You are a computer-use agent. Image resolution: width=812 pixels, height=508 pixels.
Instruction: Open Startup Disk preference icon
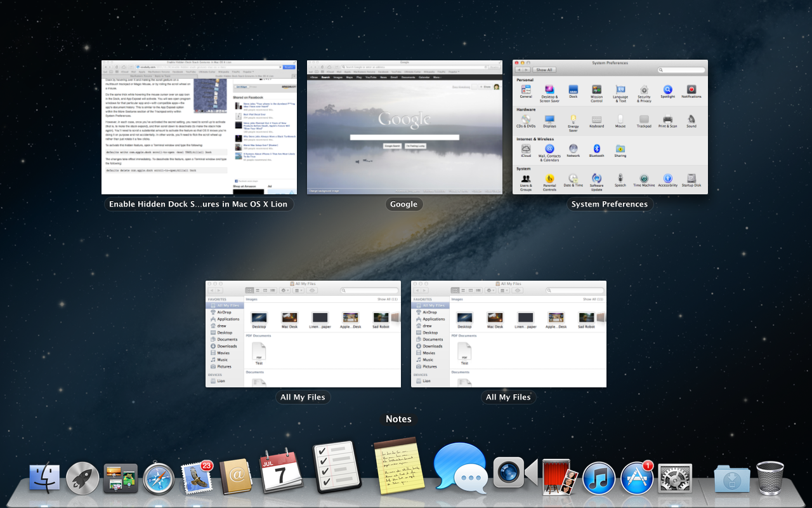[691, 180]
